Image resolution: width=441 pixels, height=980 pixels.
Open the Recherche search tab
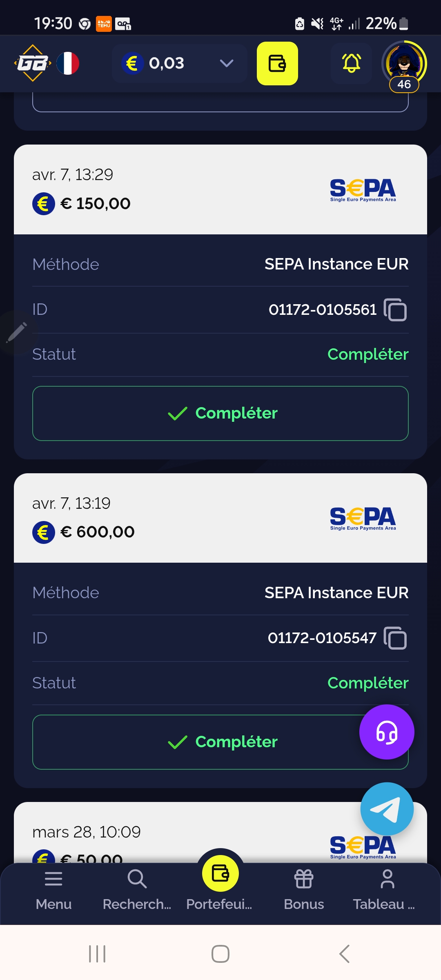click(137, 889)
